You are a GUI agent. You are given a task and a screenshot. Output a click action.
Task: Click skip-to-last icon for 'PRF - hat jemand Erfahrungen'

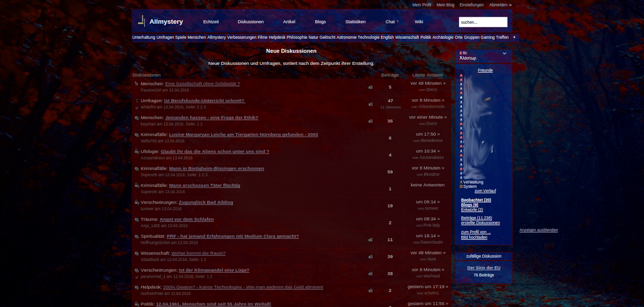click(x=370, y=240)
